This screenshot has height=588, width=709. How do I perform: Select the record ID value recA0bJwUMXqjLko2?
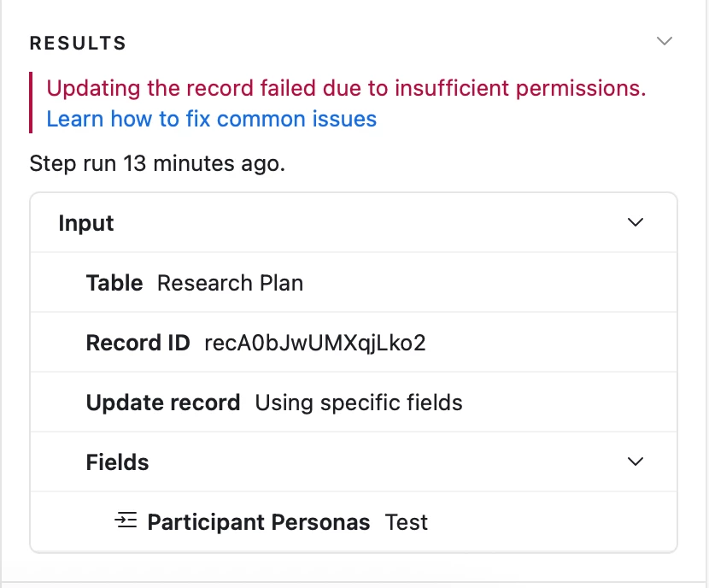click(x=315, y=343)
